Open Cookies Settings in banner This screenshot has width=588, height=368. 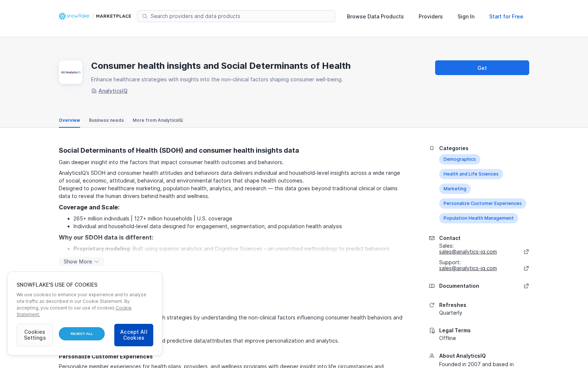point(35,335)
